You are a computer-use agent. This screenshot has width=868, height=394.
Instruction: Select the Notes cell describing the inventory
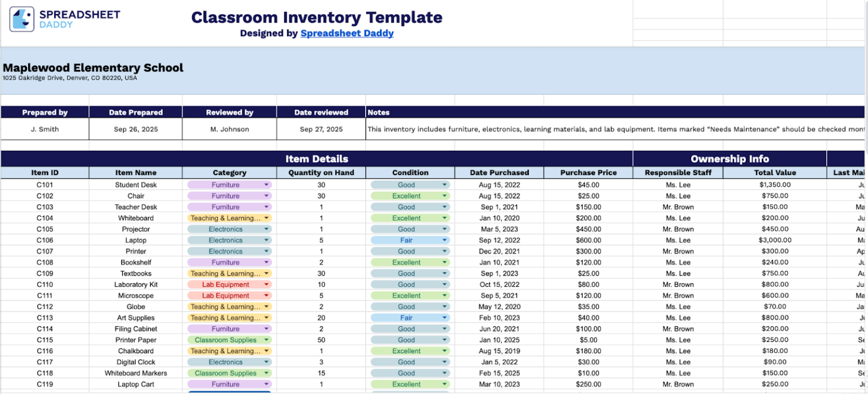565,129
